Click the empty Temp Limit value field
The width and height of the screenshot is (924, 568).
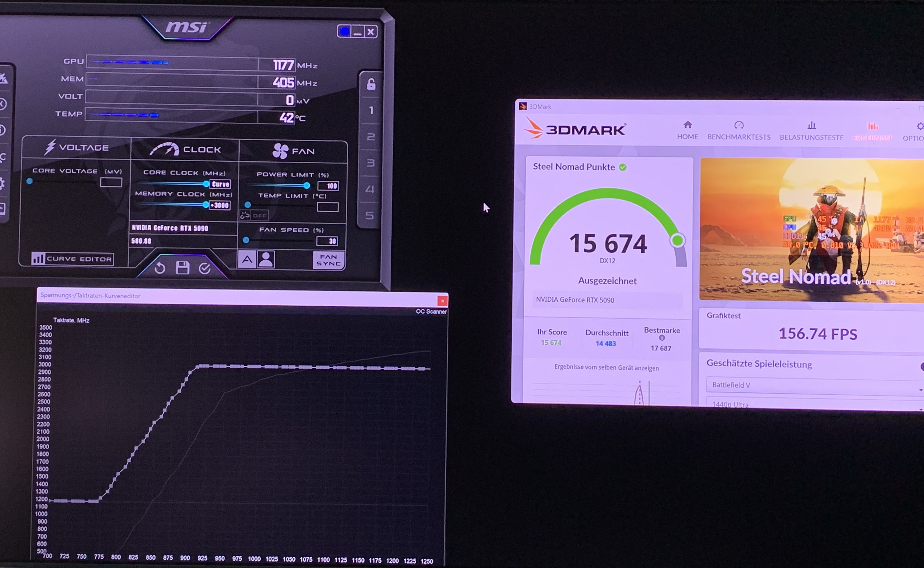click(x=328, y=207)
